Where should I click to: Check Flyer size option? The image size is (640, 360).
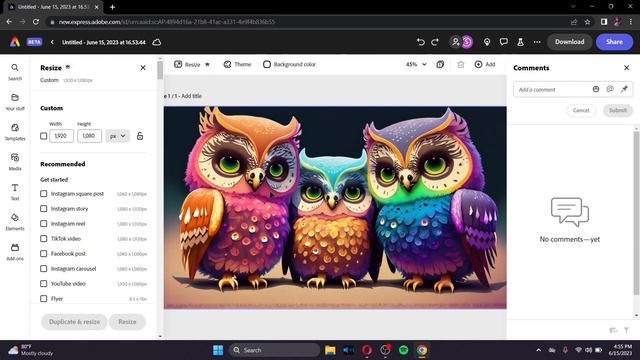tap(44, 298)
